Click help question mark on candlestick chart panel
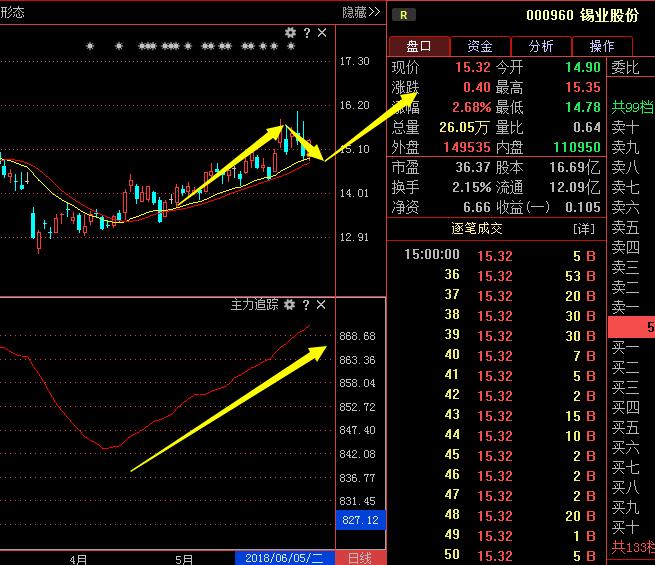The image size is (655, 565). (x=306, y=33)
